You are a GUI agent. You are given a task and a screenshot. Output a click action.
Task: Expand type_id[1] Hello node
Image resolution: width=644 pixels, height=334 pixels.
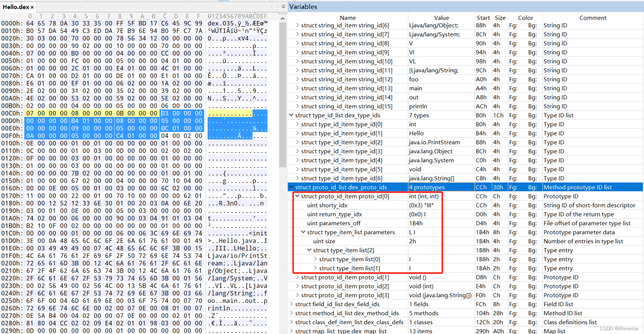coord(297,133)
